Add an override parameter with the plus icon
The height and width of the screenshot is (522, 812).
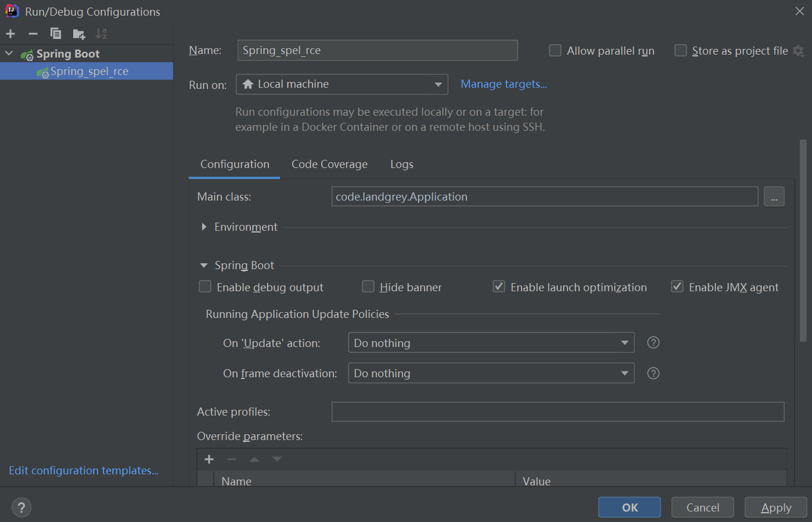click(209, 459)
